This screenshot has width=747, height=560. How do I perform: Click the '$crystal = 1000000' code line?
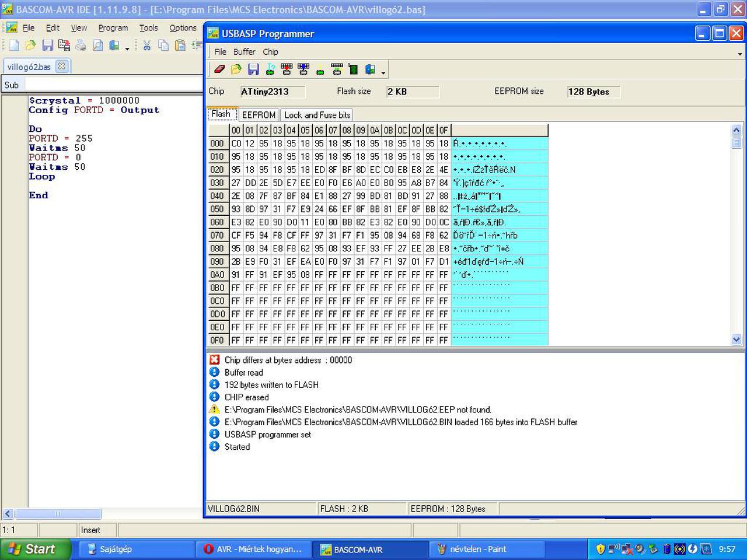84,100
